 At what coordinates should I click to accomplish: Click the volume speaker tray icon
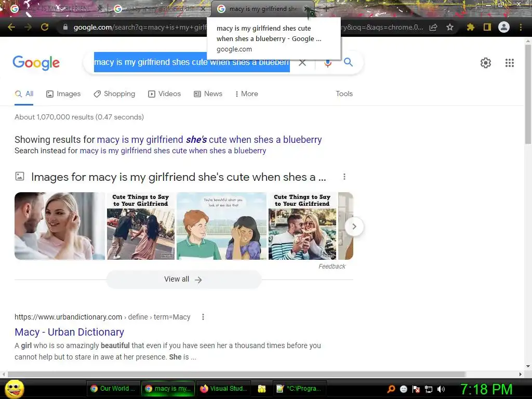441,389
